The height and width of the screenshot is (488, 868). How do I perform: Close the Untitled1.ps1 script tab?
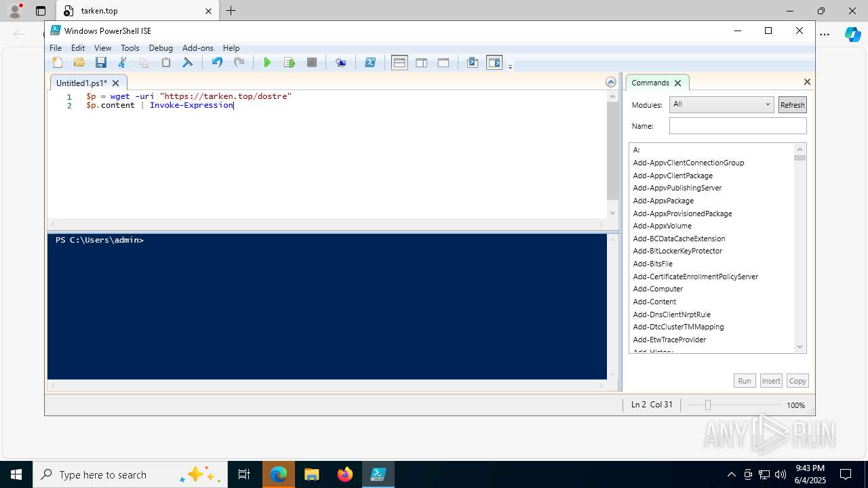point(115,83)
